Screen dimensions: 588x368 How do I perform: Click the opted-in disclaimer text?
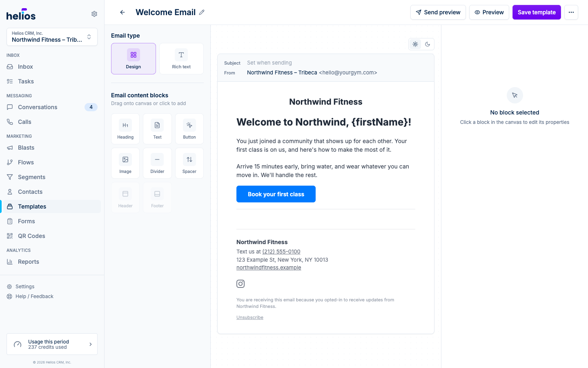[315, 303]
